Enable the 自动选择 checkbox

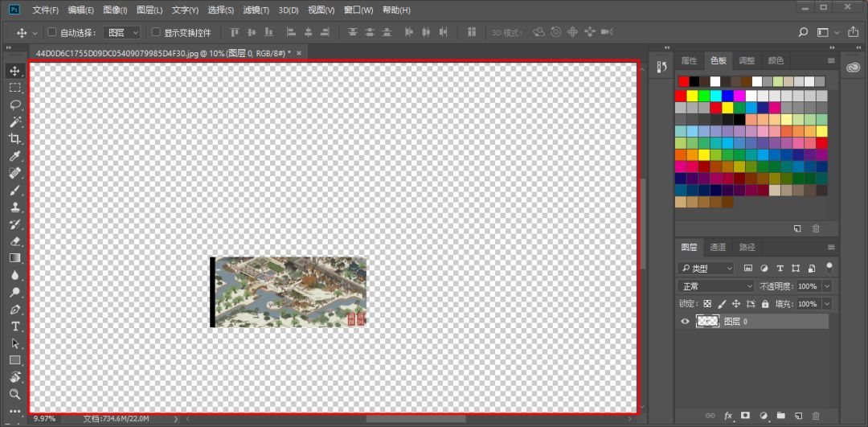point(52,32)
